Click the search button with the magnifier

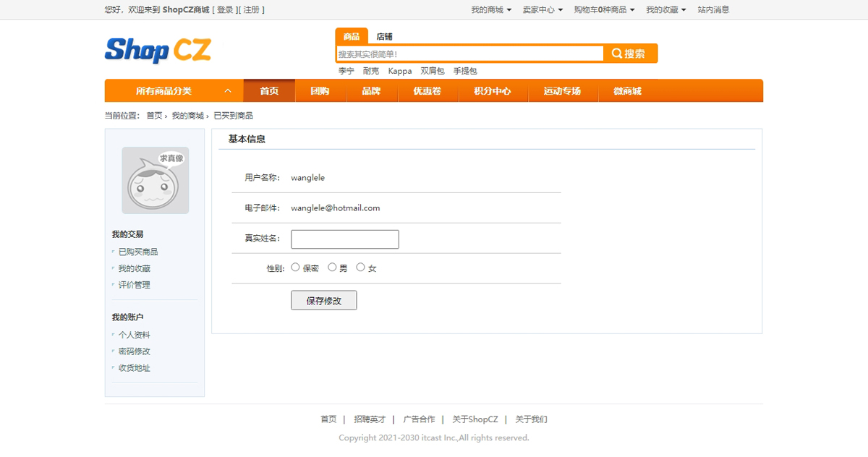click(x=629, y=54)
